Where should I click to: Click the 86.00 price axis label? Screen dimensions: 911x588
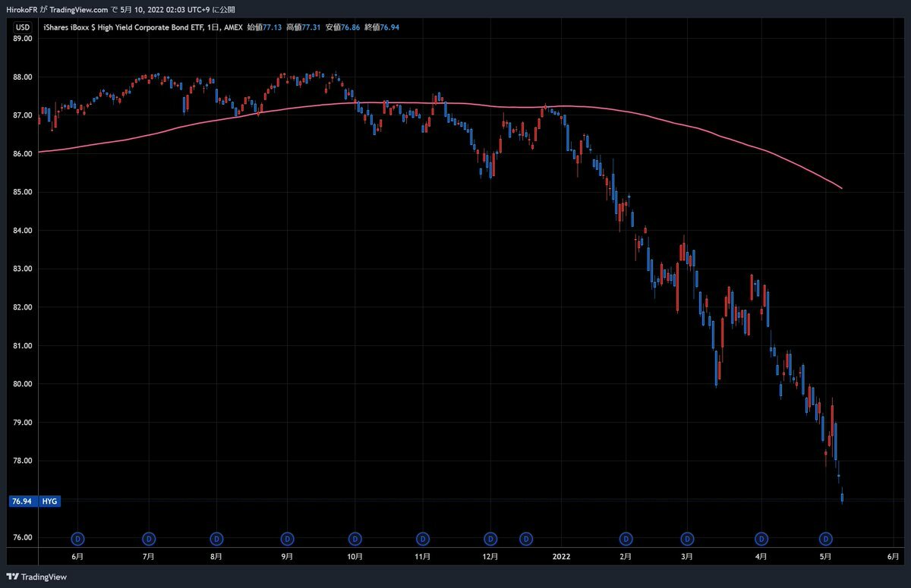[23, 154]
